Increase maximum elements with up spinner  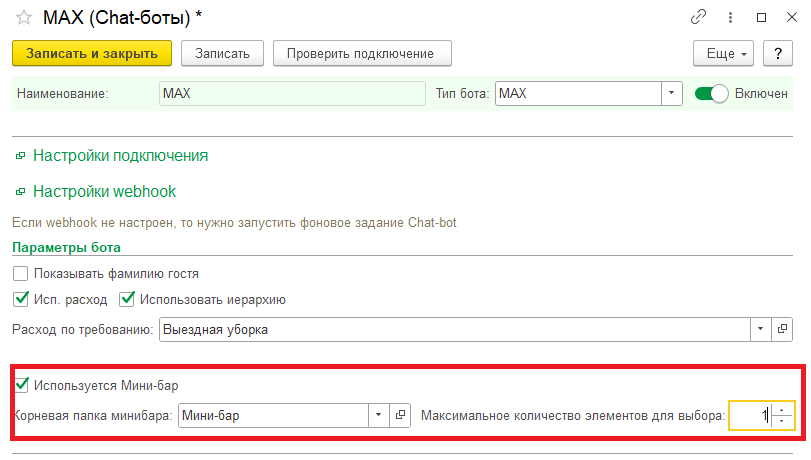[782, 410]
